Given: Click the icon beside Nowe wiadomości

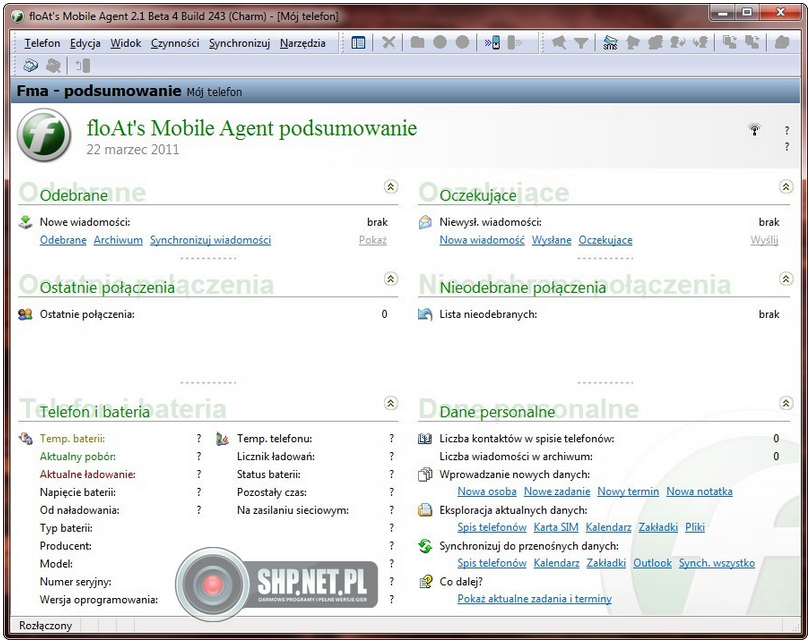Looking at the screenshot, I should (25, 222).
